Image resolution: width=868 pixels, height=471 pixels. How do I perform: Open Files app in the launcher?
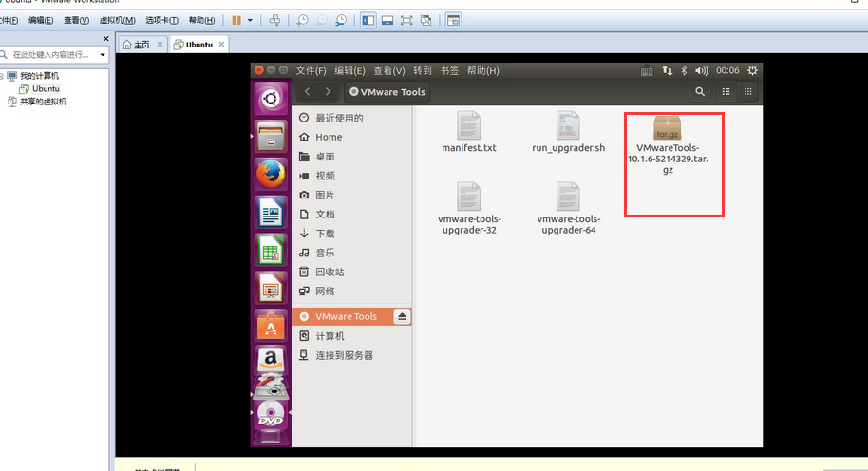tap(271, 136)
